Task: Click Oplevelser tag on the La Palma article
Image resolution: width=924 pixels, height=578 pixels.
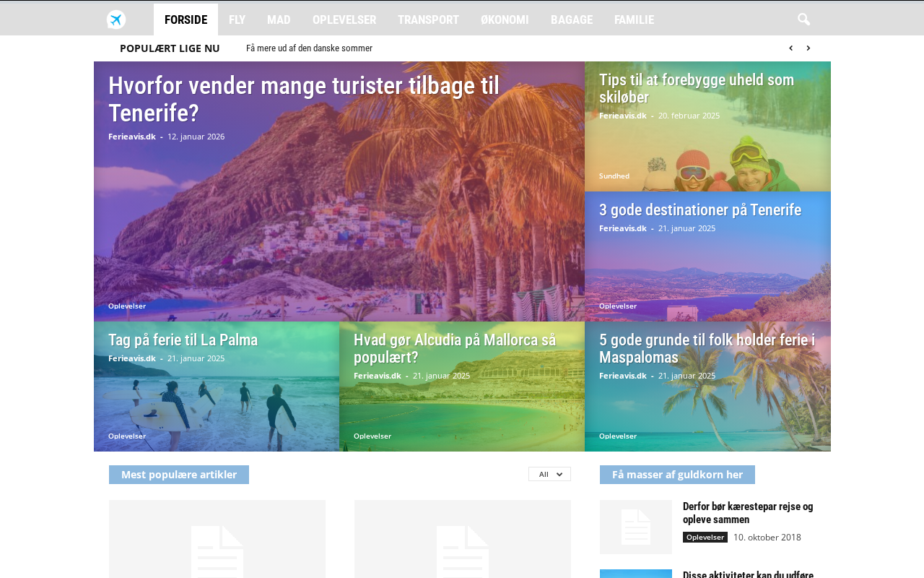Action: [x=127, y=436]
